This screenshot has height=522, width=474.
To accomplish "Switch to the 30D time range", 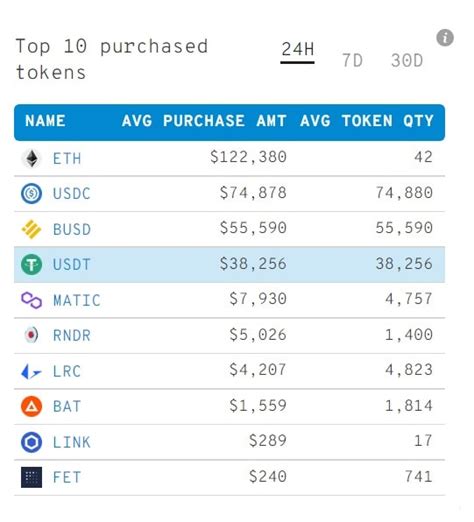I will [407, 61].
